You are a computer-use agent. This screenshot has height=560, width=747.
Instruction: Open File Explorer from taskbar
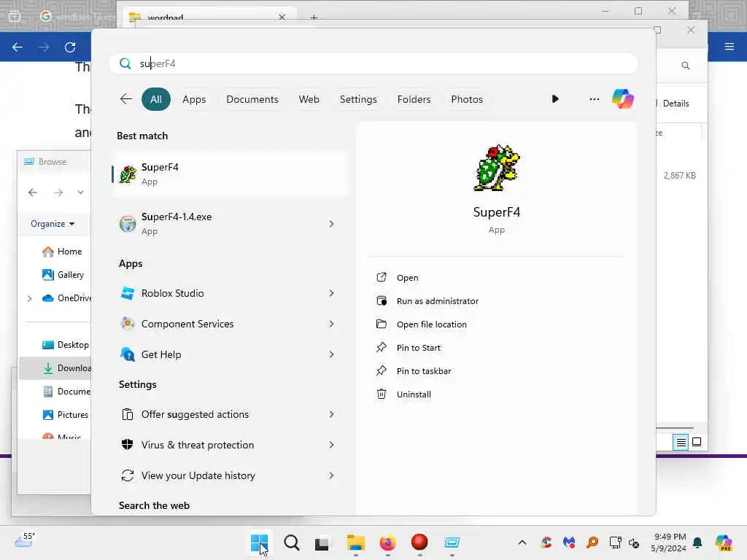[x=355, y=542]
